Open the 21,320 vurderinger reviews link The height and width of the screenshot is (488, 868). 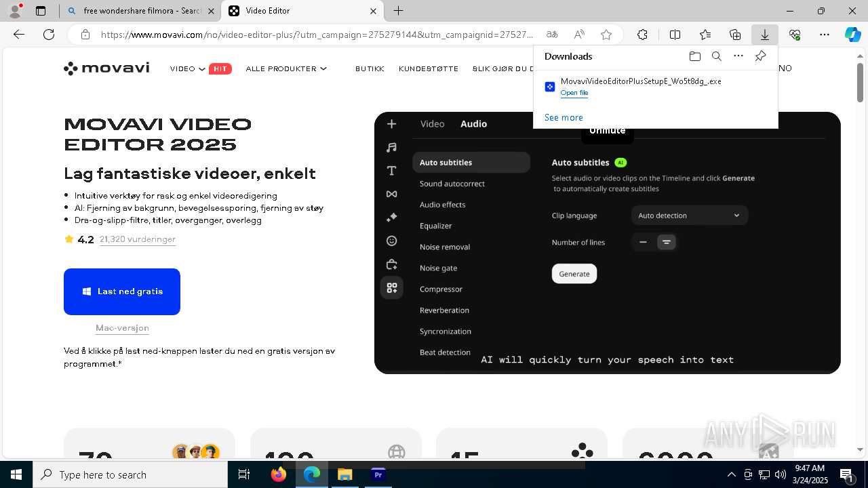[x=138, y=239]
